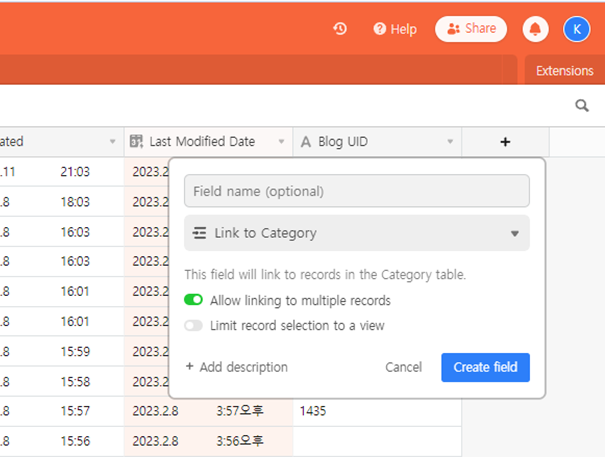The height and width of the screenshot is (457, 605).
Task: Click the Blog UID column header
Action: click(377, 142)
